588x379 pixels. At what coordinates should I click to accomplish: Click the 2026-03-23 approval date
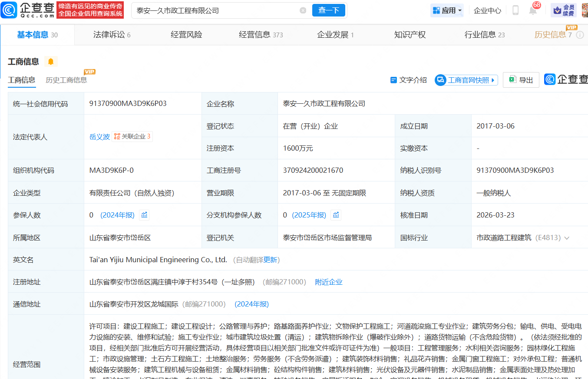[x=496, y=215]
